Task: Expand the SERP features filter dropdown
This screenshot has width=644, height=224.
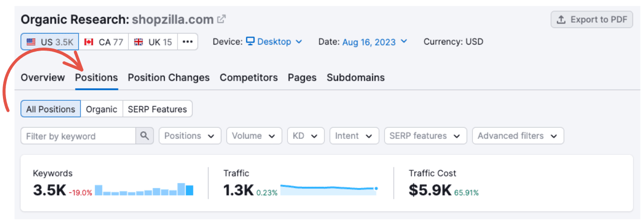Action: 425,136
